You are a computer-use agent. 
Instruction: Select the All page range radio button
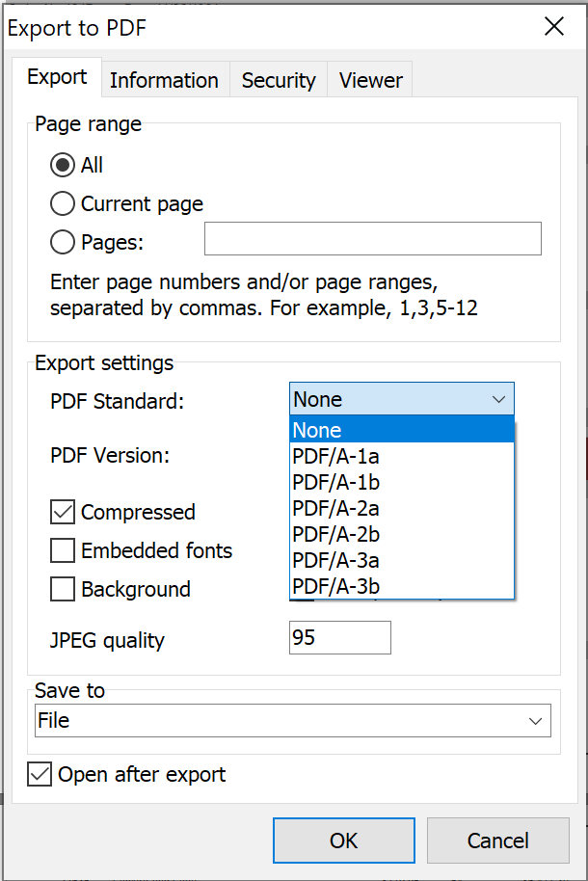pyautogui.click(x=63, y=165)
